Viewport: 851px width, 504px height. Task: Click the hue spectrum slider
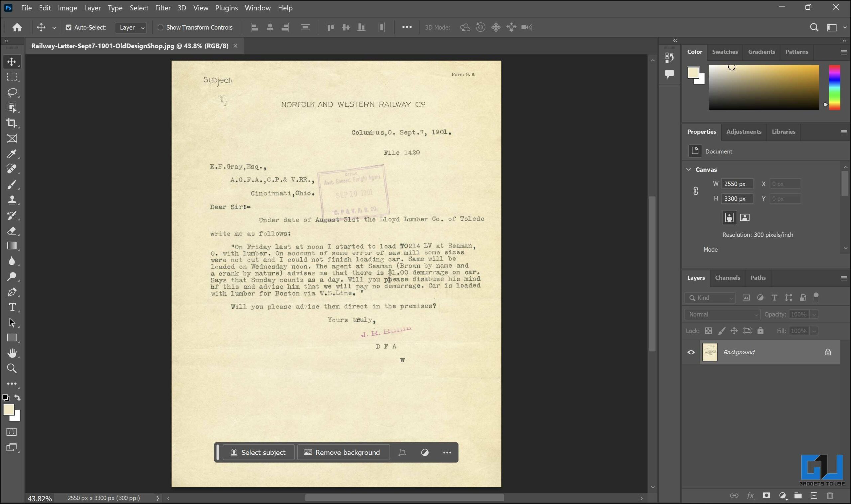(834, 88)
